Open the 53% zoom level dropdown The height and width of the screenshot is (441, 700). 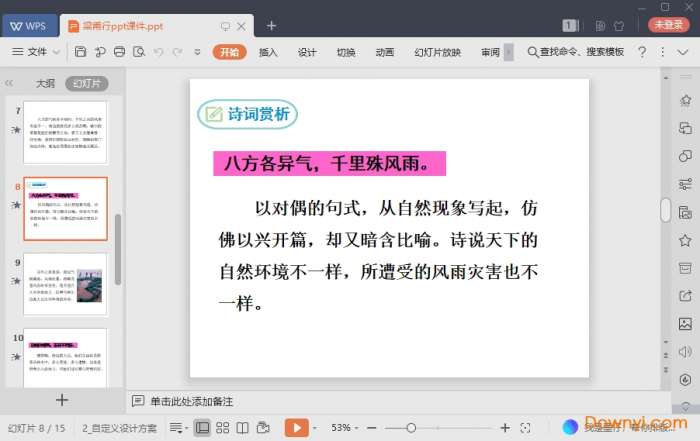pyautogui.click(x=344, y=428)
